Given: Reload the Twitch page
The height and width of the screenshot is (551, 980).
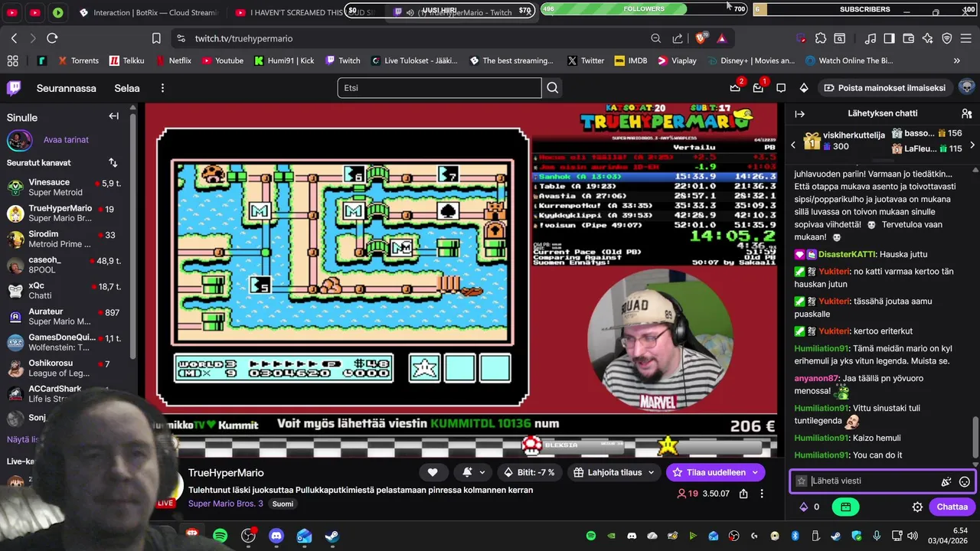Looking at the screenshot, I should pos(52,38).
